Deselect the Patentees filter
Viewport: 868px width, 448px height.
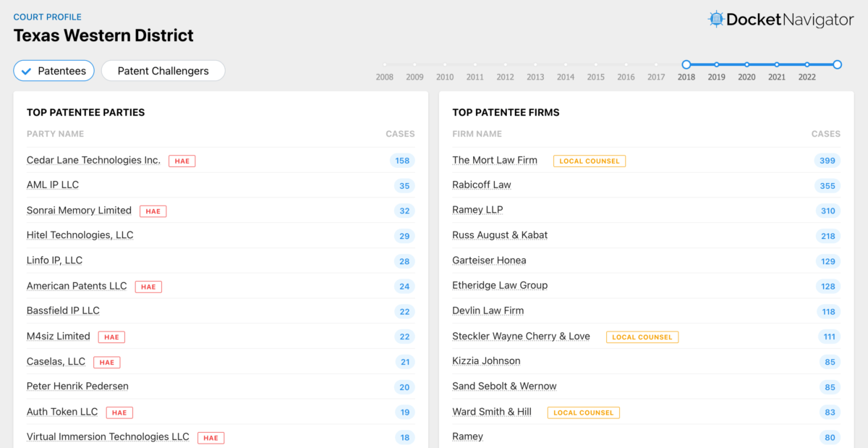point(54,70)
